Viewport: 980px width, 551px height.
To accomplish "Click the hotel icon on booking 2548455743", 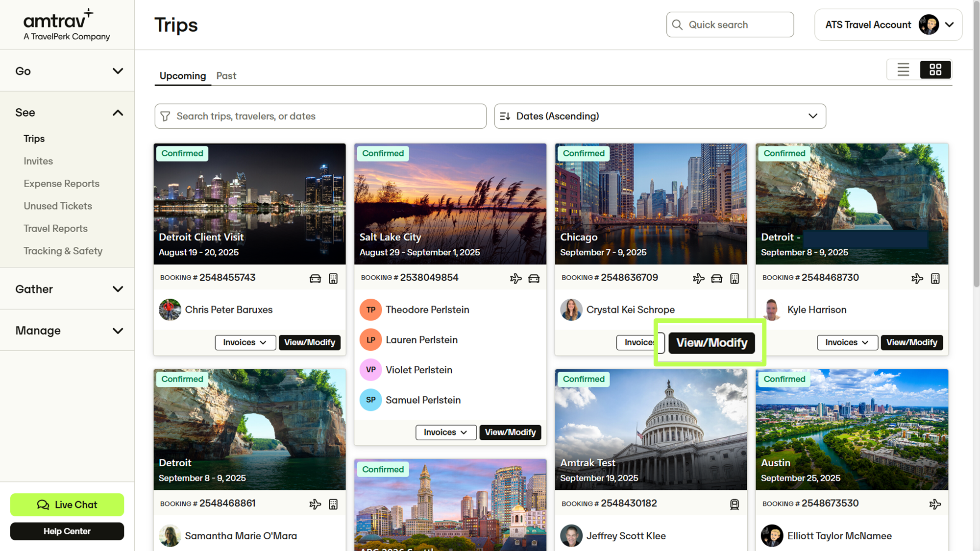I will (x=333, y=279).
